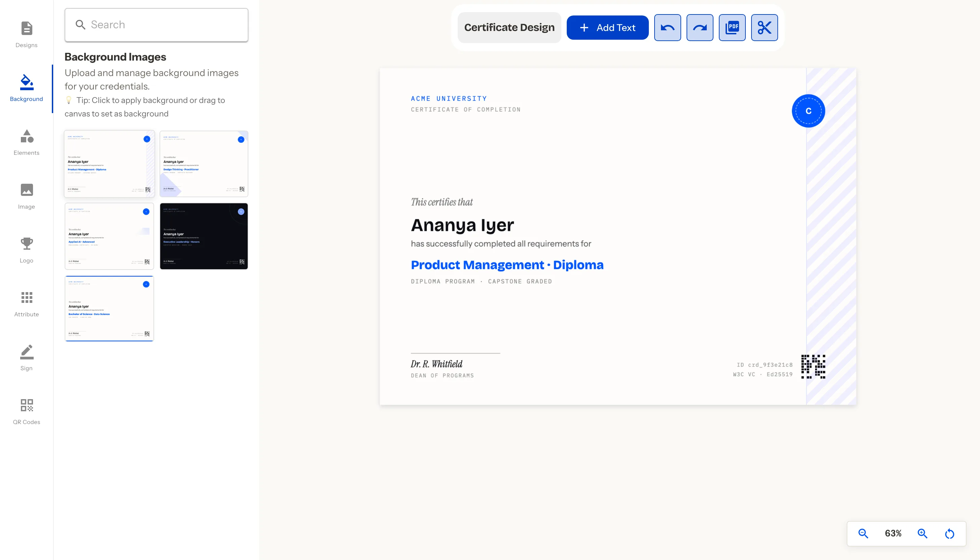Select the Background paint bucket tab
This screenshot has height=560, width=980.
click(27, 89)
